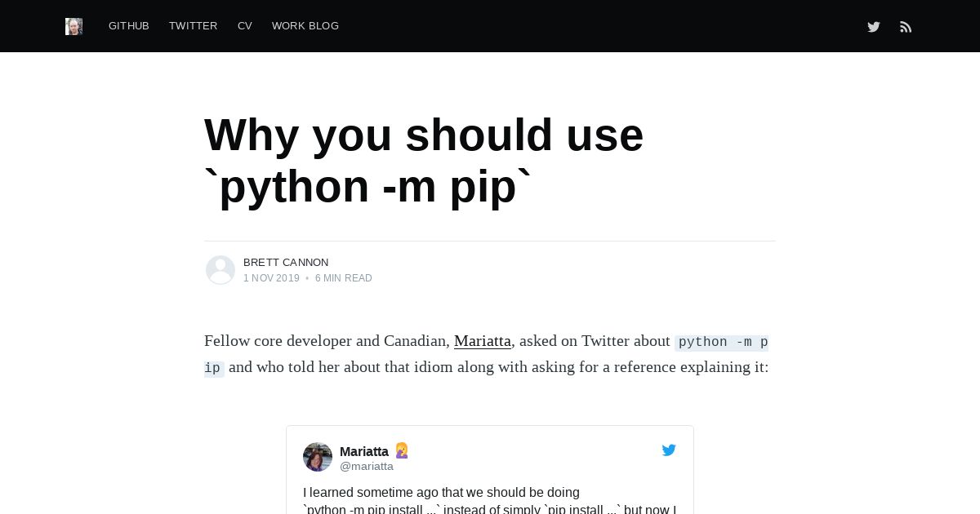Open the RSS feed icon
Screen dimensions: 980x514
click(x=906, y=27)
